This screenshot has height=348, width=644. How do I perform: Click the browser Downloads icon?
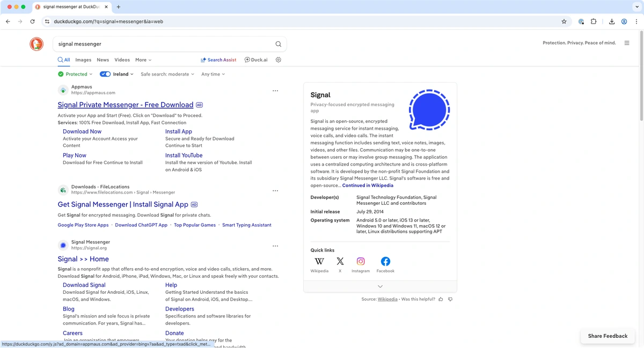click(612, 21)
